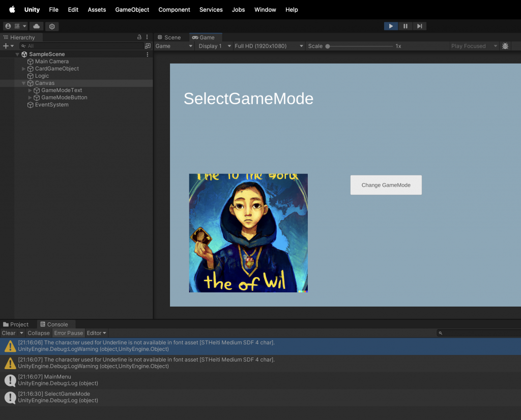This screenshot has height=420, width=521.
Task: Select GameModeButton object
Action: (x=64, y=98)
